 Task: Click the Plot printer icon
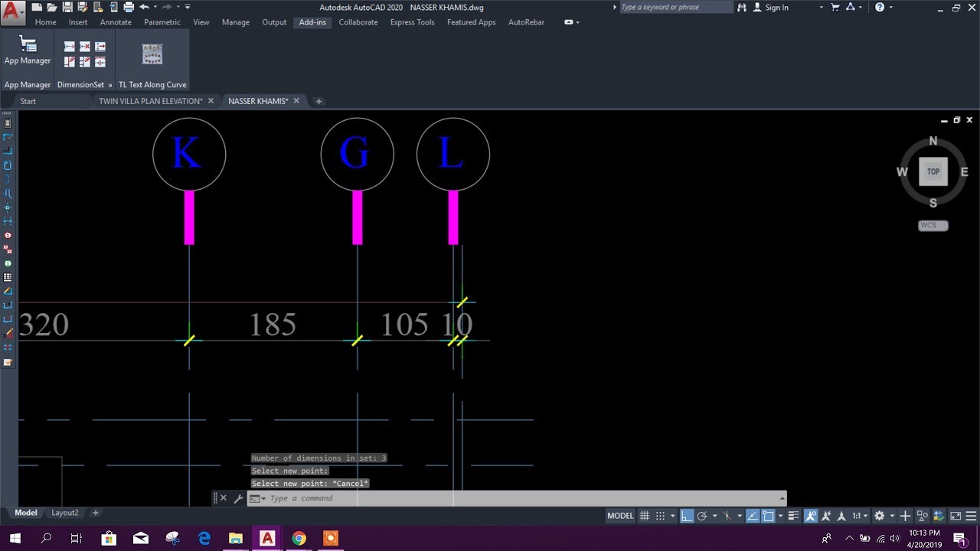[128, 8]
